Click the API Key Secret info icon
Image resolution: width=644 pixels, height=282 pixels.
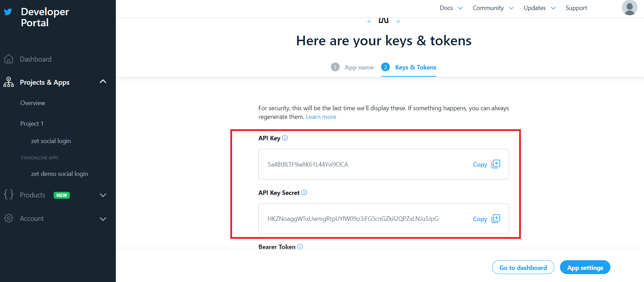coord(304,192)
